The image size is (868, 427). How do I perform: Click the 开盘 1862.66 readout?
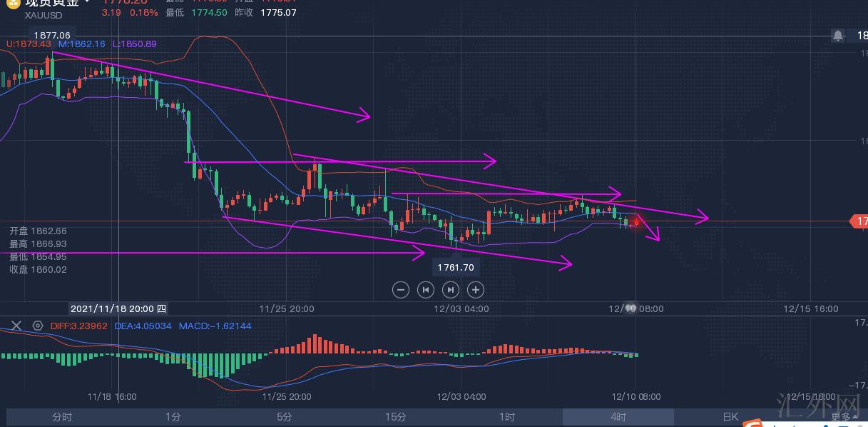pyautogui.click(x=38, y=231)
